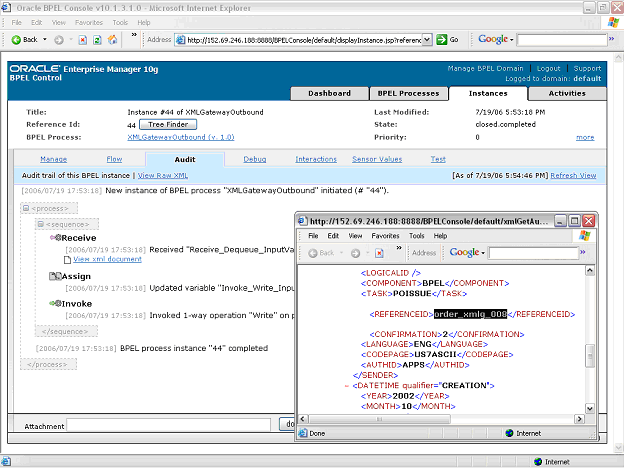
Task: Click horizontal scrollbar thumb in XML popup
Action: click(380, 419)
